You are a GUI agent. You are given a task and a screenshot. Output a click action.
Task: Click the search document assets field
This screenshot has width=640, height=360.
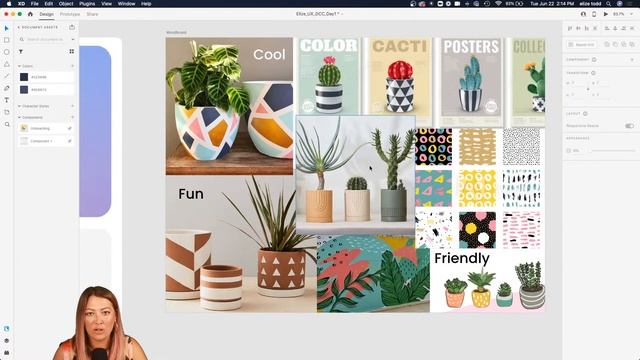coord(46,39)
